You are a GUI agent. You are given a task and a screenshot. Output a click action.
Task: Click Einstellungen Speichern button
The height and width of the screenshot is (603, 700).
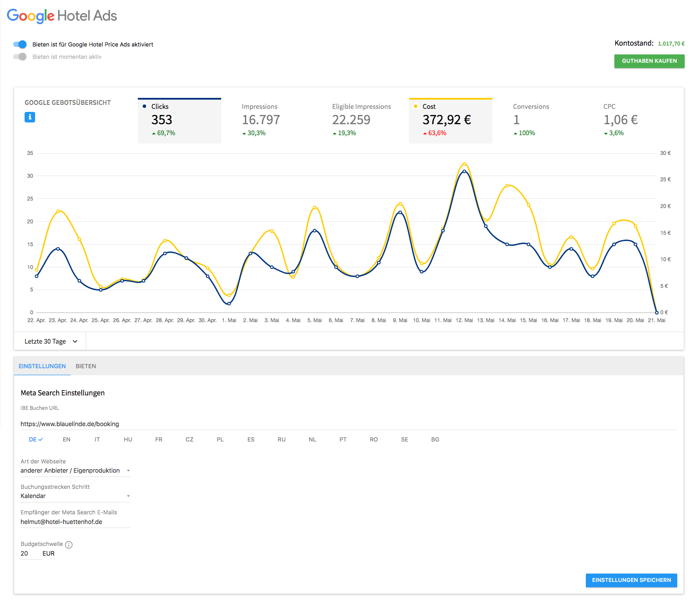coord(631,580)
